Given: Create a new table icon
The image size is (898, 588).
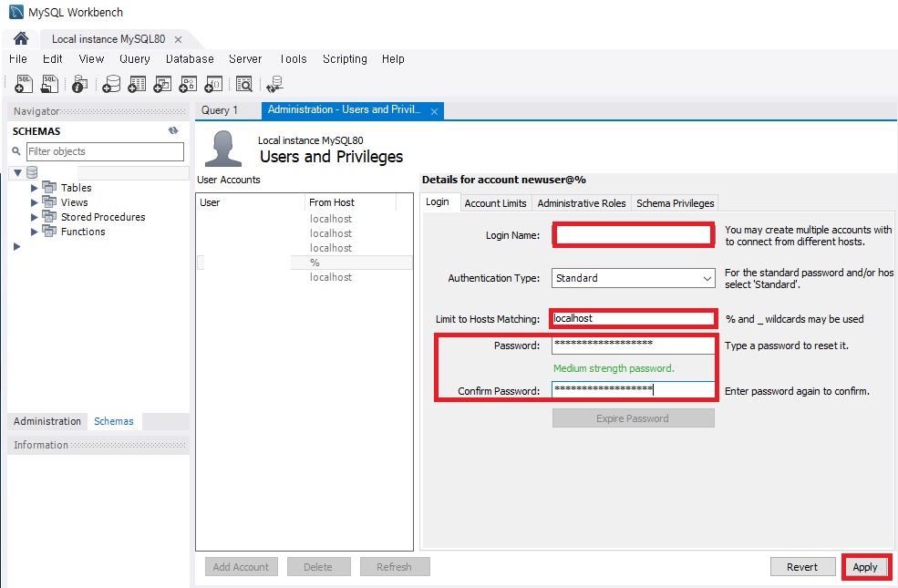Looking at the screenshot, I should tap(137, 84).
